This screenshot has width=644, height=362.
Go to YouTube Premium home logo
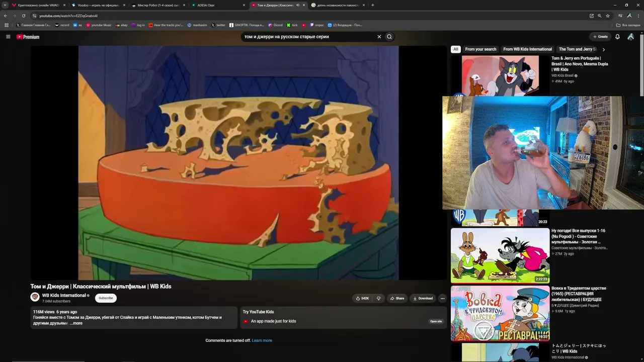pos(28,37)
